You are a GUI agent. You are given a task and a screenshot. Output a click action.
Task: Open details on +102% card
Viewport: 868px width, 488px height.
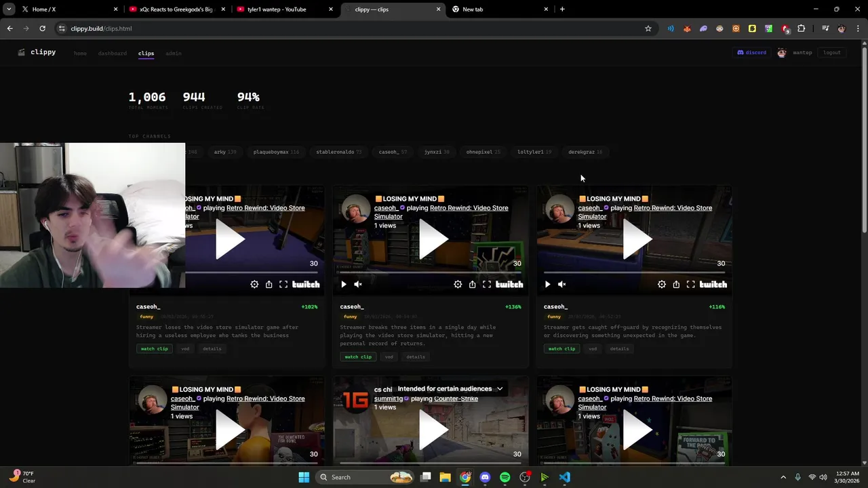point(212,348)
